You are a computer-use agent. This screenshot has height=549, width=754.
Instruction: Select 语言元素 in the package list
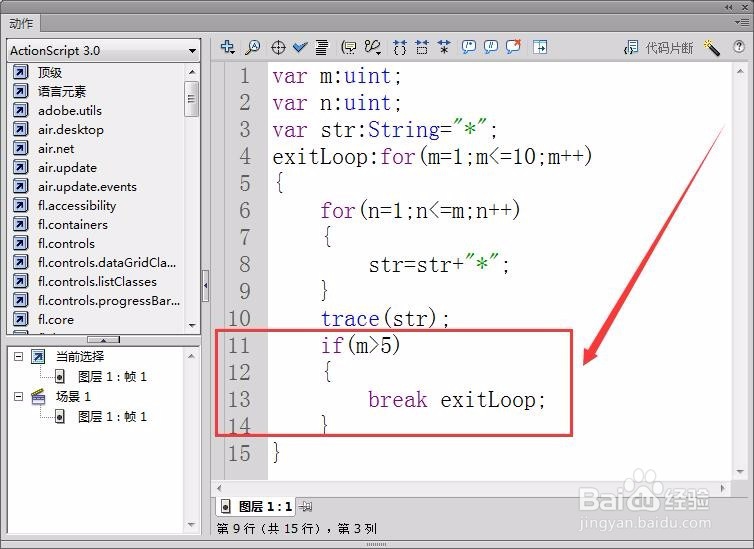tap(62, 91)
